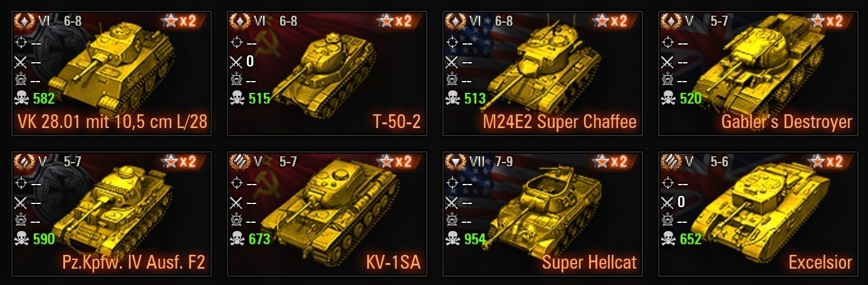Select the Super Hellcat tank card
The width and height of the screenshot is (868, 285).
click(542, 214)
